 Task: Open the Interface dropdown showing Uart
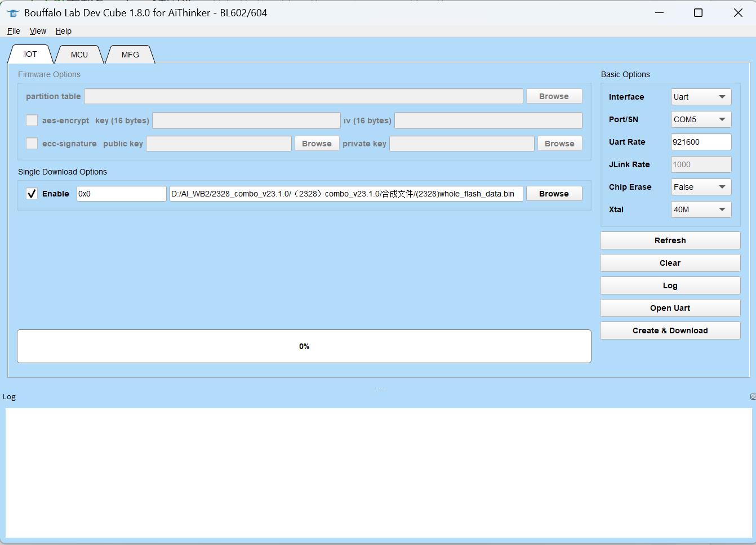(701, 97)
